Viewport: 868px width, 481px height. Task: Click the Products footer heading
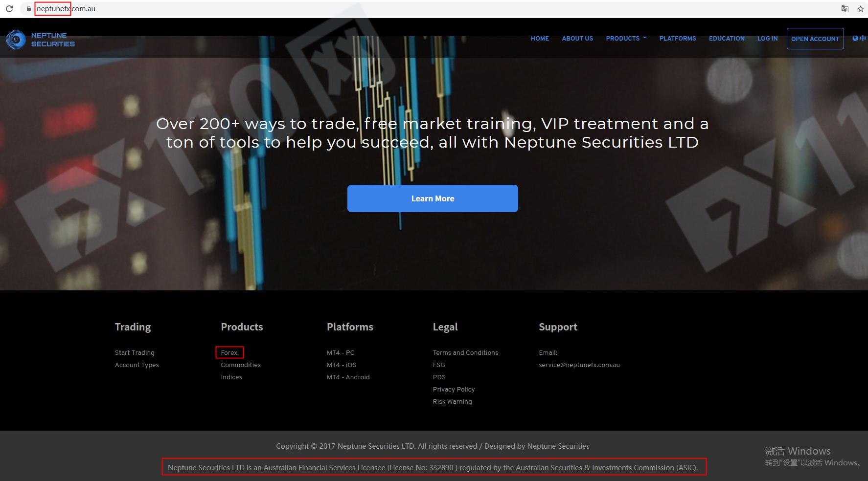coord(242,327)
